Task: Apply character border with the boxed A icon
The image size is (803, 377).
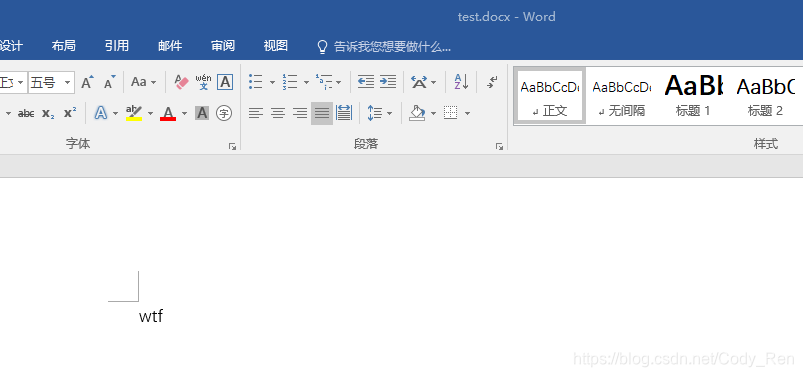Action: tap(225, 82)
